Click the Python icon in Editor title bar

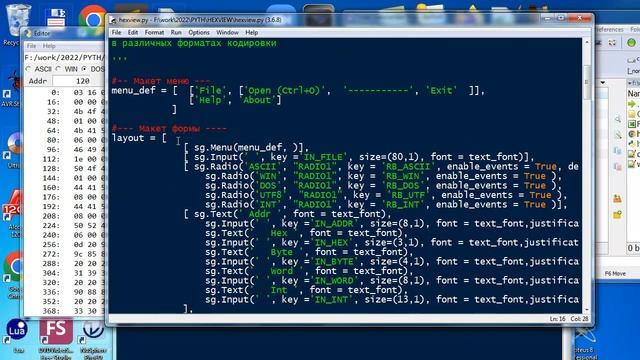click(x=28, y=33)
